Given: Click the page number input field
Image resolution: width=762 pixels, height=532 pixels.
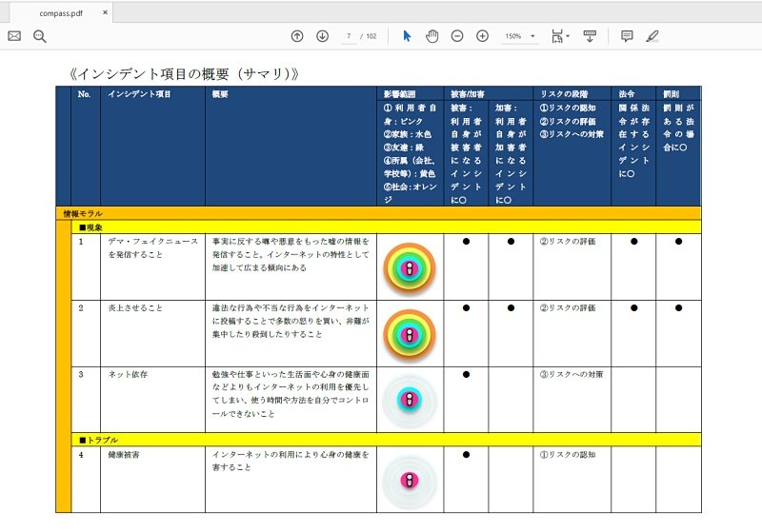Looking at the screenshot, I should click(349, 36).
